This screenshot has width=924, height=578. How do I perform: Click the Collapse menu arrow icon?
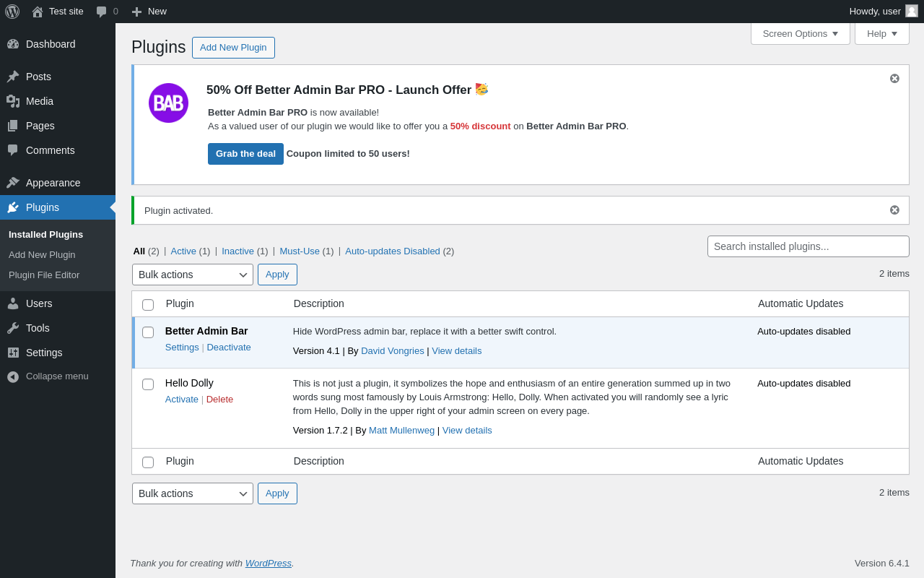click(13, 376)
